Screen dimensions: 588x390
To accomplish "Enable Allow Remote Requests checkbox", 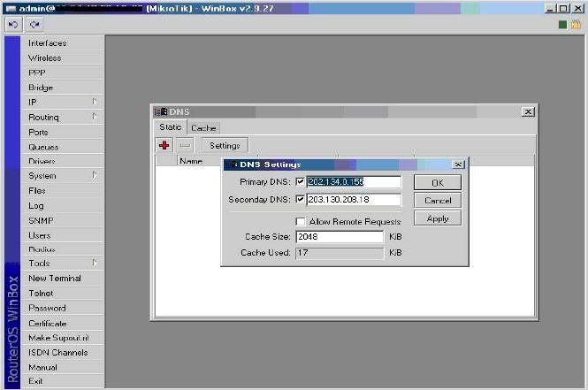I will (300, 222).
